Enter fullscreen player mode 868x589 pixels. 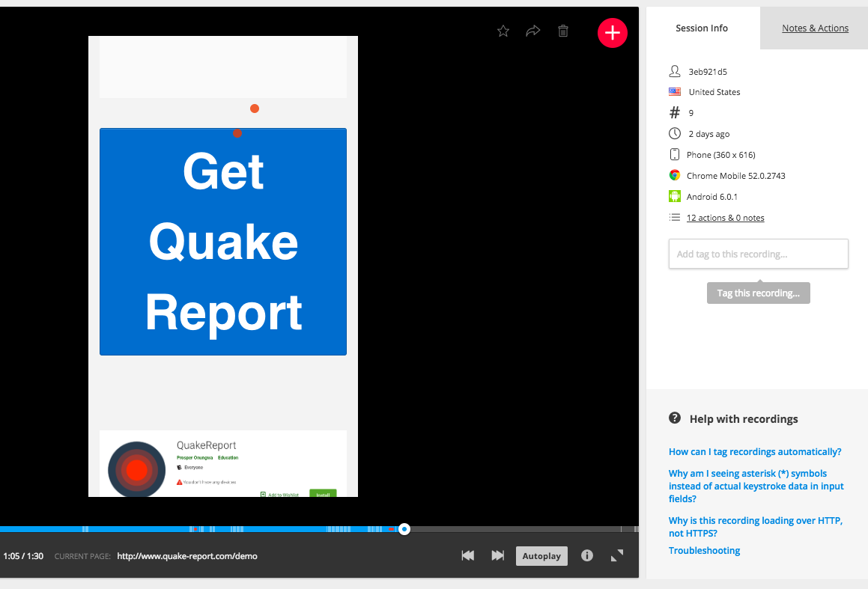click(x=616, y=555)
